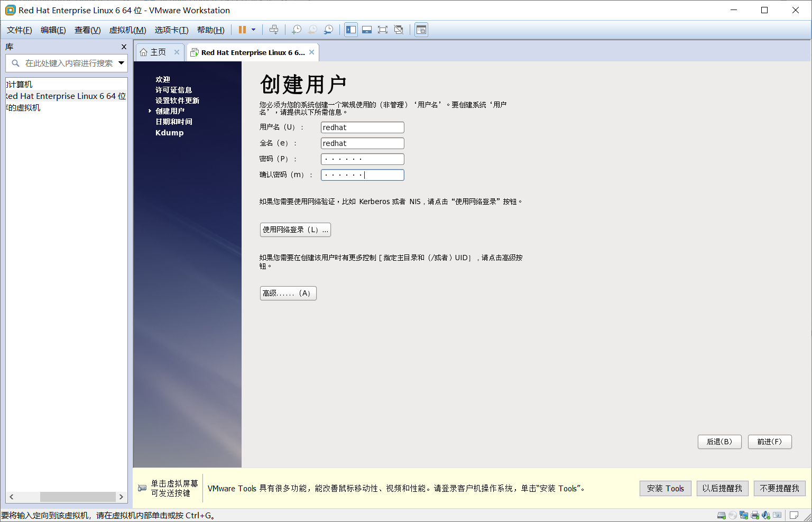Expand the library search dropdown arrow
This screenshot has width=812, height=522.
(x=122, y=63)
